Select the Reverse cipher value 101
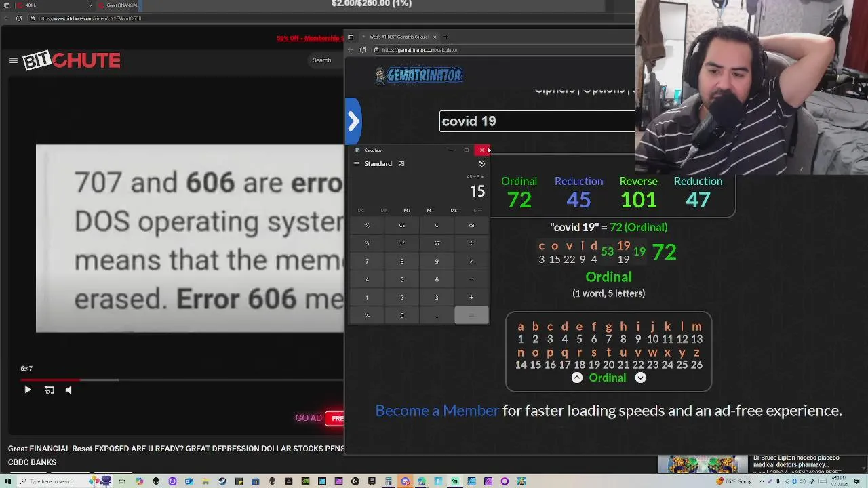 pos(638,200)
